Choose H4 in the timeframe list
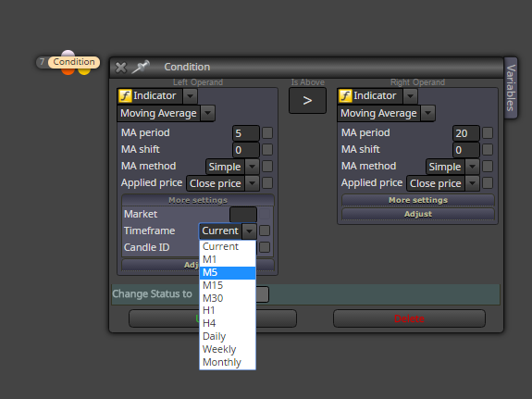532x399 pixels. [x=228, y=323]
